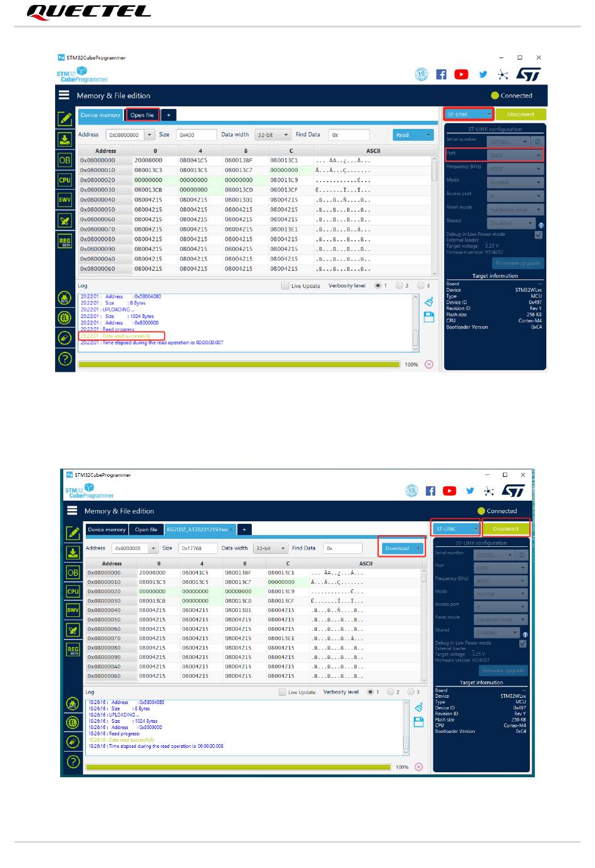Click the green progress bar in lower window
595x868 pixels.
(239, 767)
